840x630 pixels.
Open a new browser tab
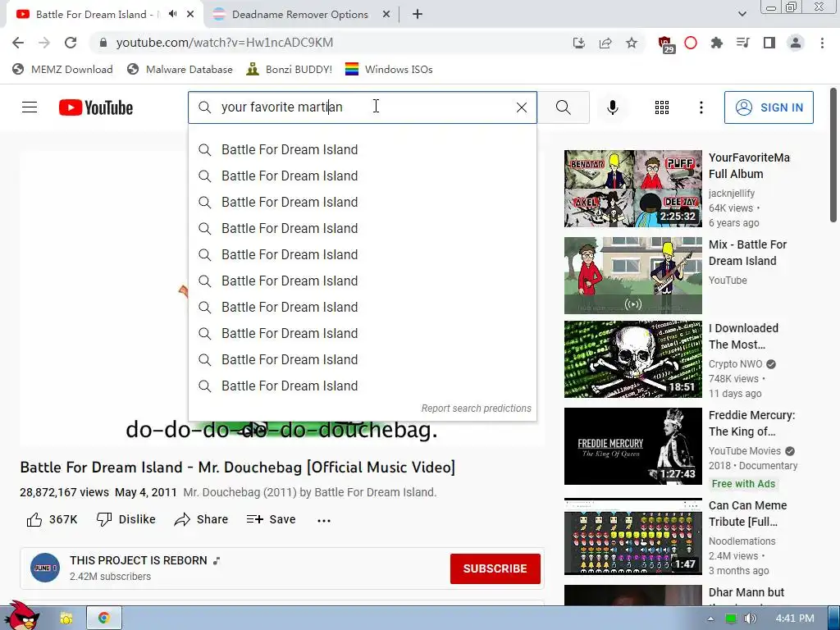[418, 14]
